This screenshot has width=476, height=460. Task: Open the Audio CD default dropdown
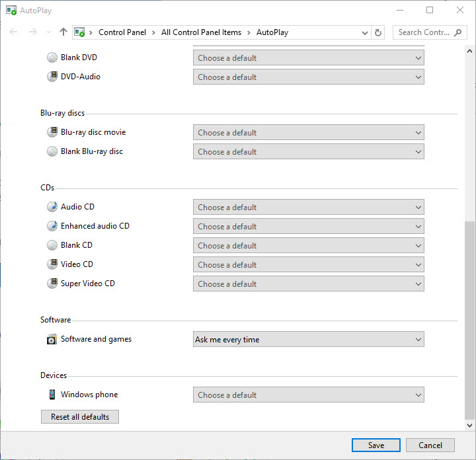click(308, 208)
